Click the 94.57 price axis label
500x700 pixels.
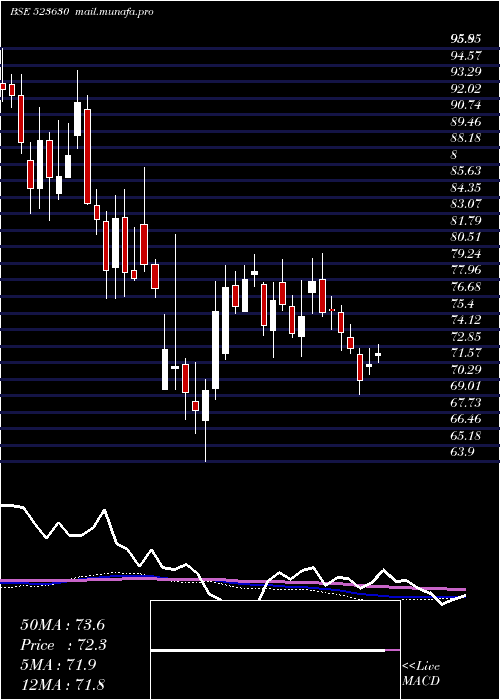point(466,56)
